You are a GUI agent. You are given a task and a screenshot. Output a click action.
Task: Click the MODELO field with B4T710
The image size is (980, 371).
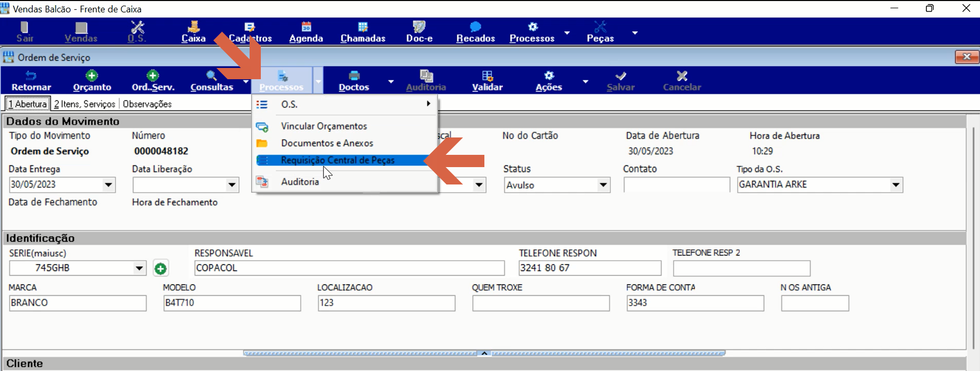tap(232, 303)
